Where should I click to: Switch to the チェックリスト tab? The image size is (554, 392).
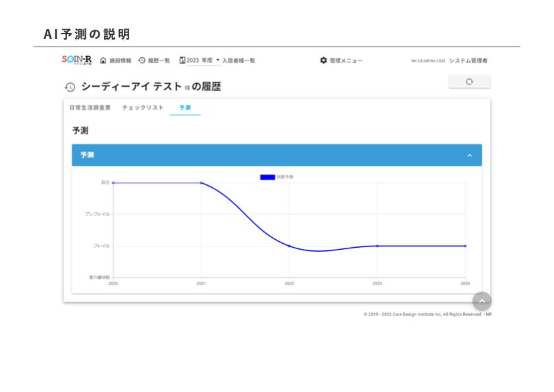click(x=142, y=107)
